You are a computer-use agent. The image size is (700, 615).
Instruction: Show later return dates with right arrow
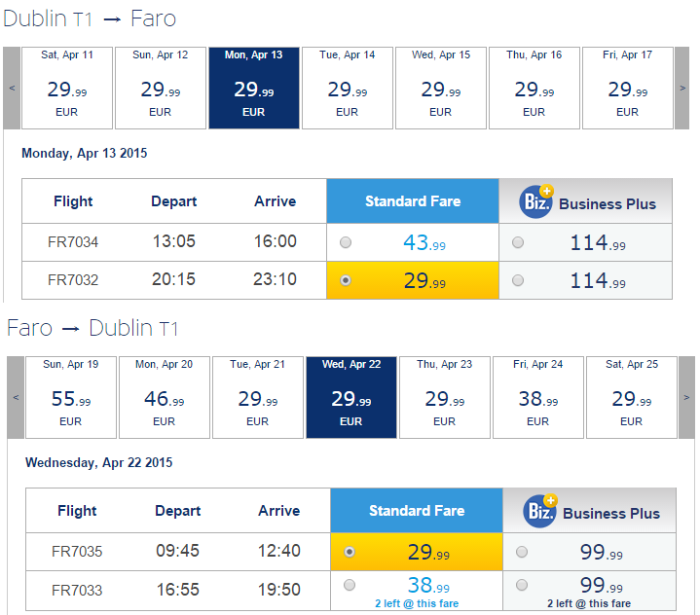(686, 397)
